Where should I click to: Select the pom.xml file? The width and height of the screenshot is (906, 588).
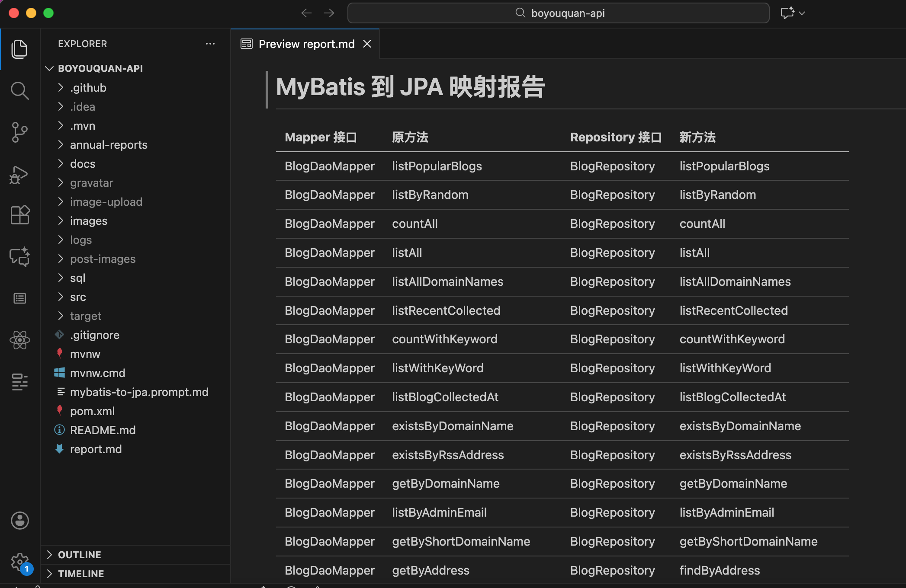[92, 411]
